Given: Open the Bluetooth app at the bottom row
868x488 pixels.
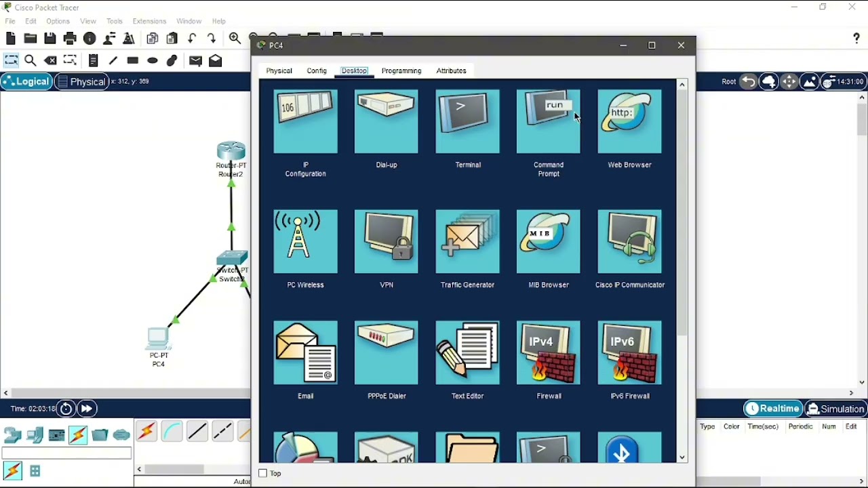Looking at the screenshot, I should [629, 447].
